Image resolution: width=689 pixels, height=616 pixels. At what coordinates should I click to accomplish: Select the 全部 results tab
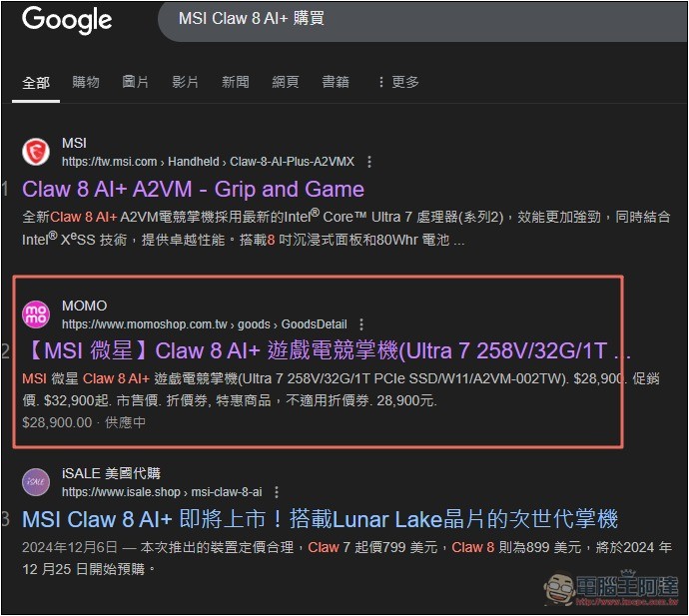pos(36,82)
